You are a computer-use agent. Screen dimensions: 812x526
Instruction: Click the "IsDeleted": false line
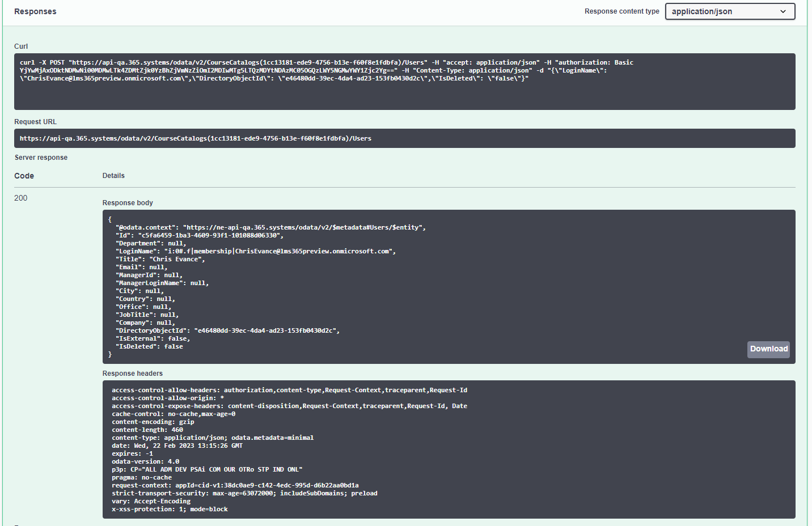[149, 346]
